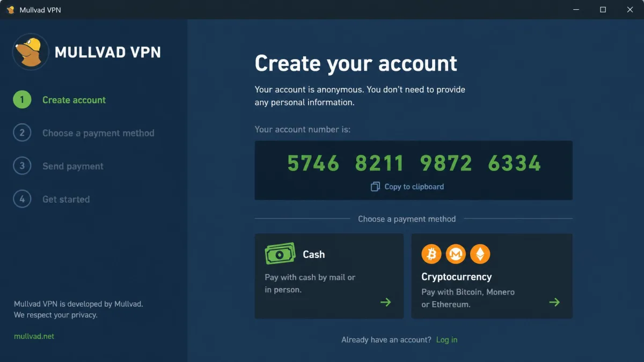Select step 3 circle in the sidebar
The height and width of the screenshot is (362, 644).
pyautogui.click(x=22, y=166)
